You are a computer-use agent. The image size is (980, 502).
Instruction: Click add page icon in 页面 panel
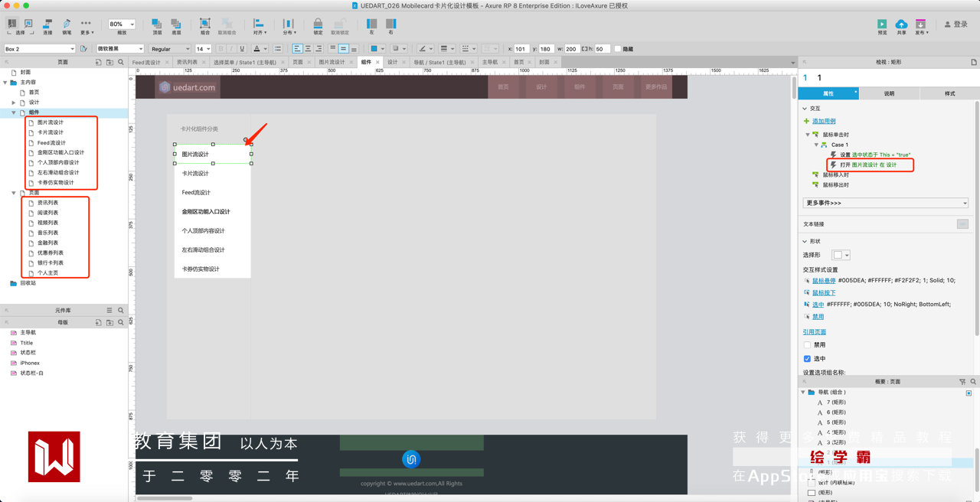point(98,62)
